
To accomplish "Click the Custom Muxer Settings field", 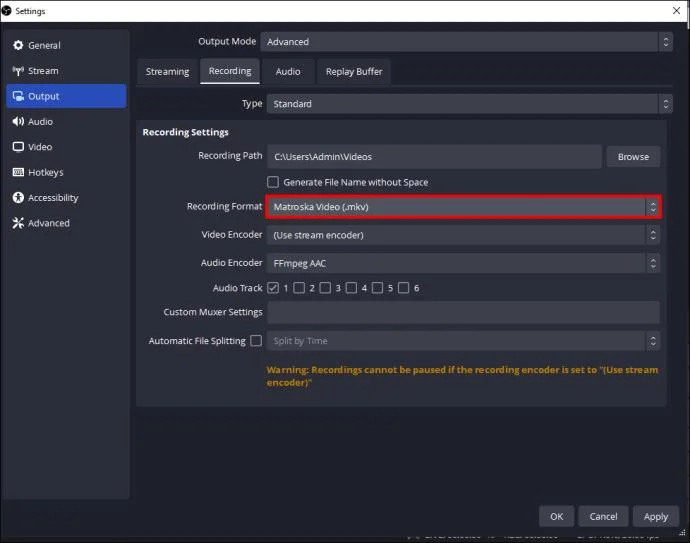I will [463, 312].
